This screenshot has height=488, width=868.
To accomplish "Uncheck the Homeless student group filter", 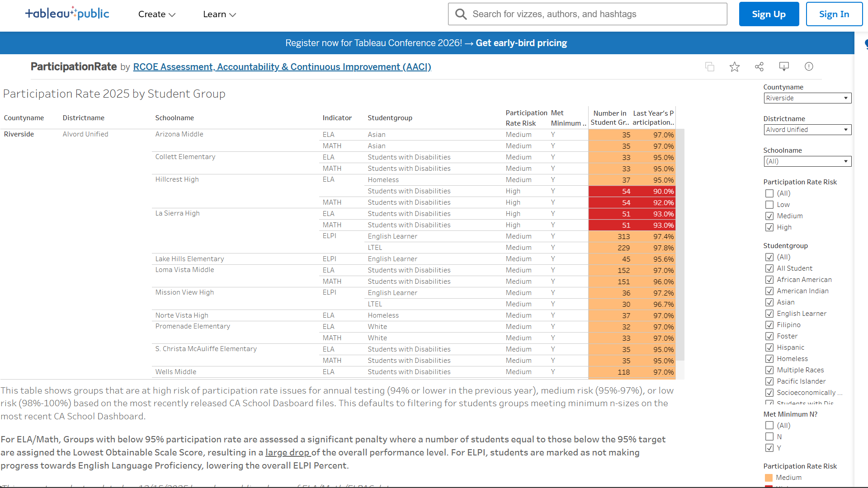I will pyautogui.click(x=769, y=359).
